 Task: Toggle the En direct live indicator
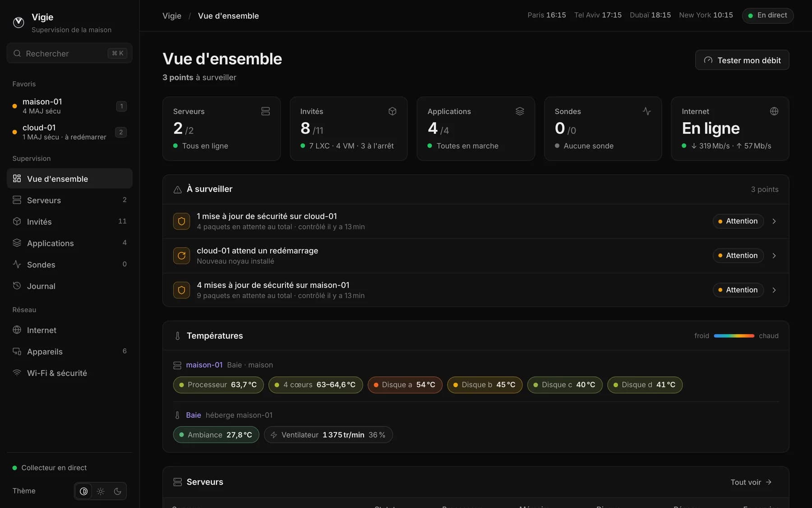click(x=768, y=15)
